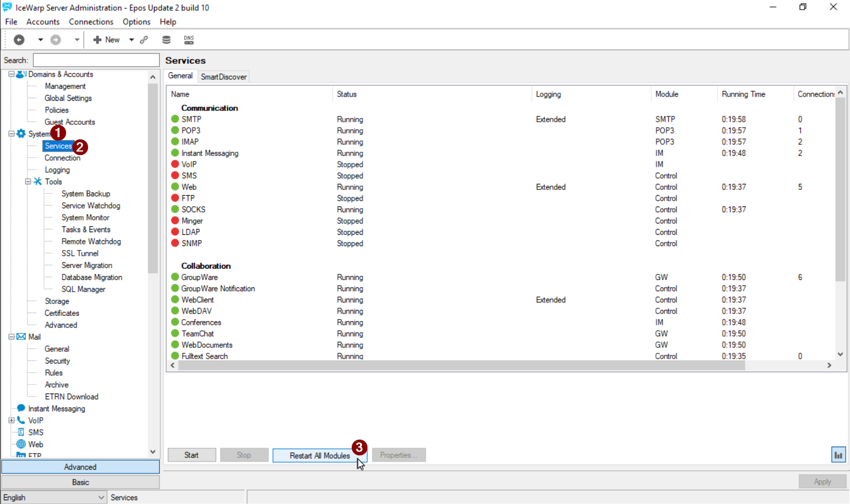
Task: Open the New button dropdown arrow
Action: pos(131,40)
